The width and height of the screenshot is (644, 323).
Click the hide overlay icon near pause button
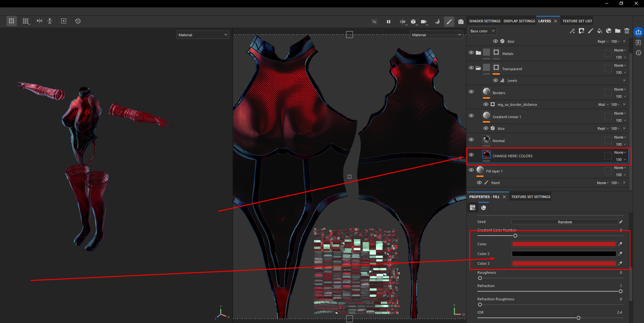[x=374, y=22]
